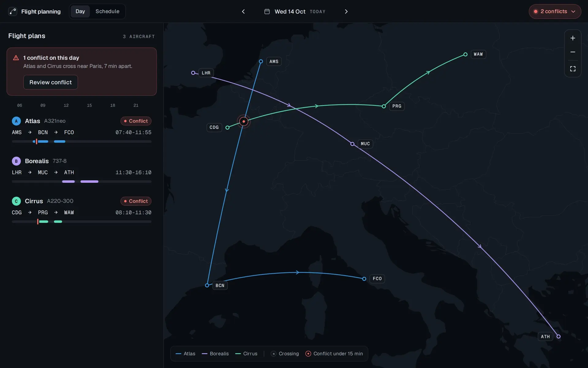
Task: Click the Crossing legend icon
Action: pos(273,354)
